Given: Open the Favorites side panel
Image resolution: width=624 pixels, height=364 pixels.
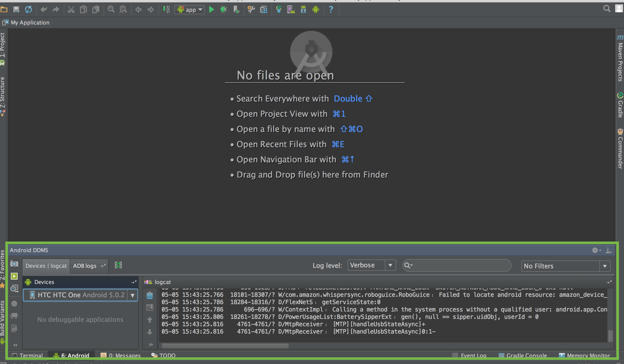Looking at the screenshot, I should (3, 269).
